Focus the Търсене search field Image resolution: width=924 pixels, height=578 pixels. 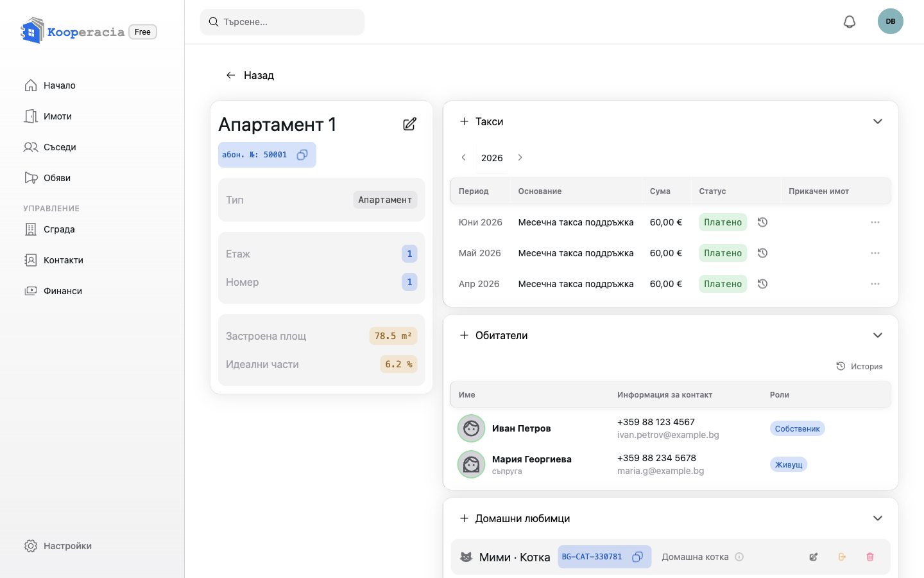pos(282,22)
